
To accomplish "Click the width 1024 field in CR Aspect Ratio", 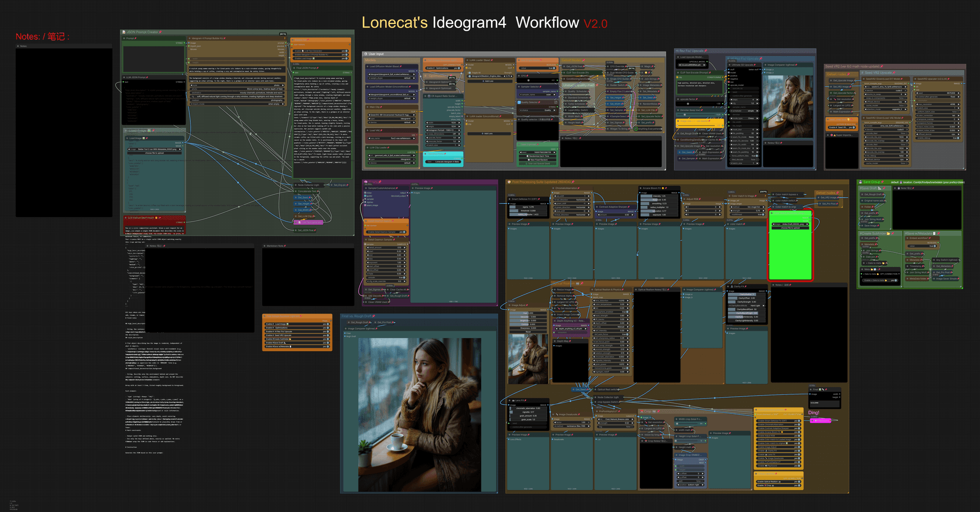I will 443,123.
